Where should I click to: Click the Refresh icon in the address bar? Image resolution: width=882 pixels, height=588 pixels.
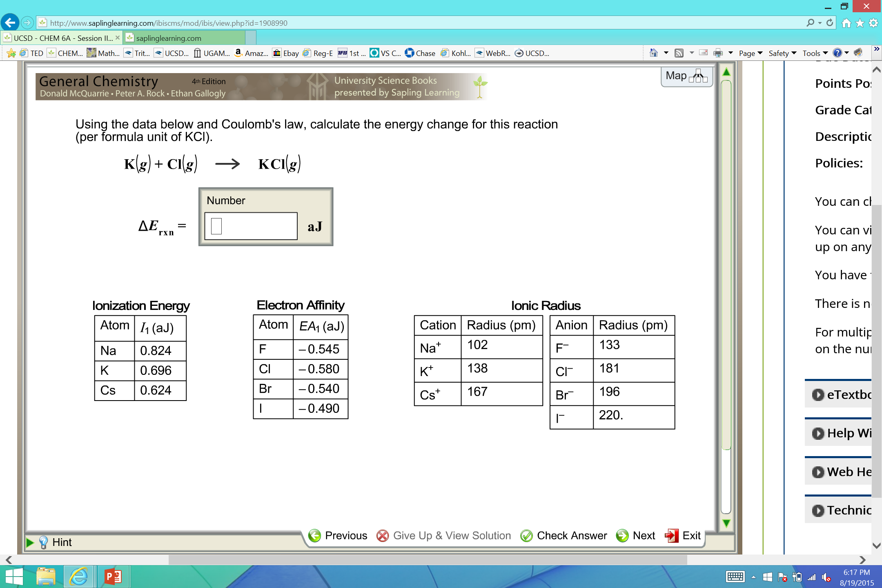pos(829,23)
